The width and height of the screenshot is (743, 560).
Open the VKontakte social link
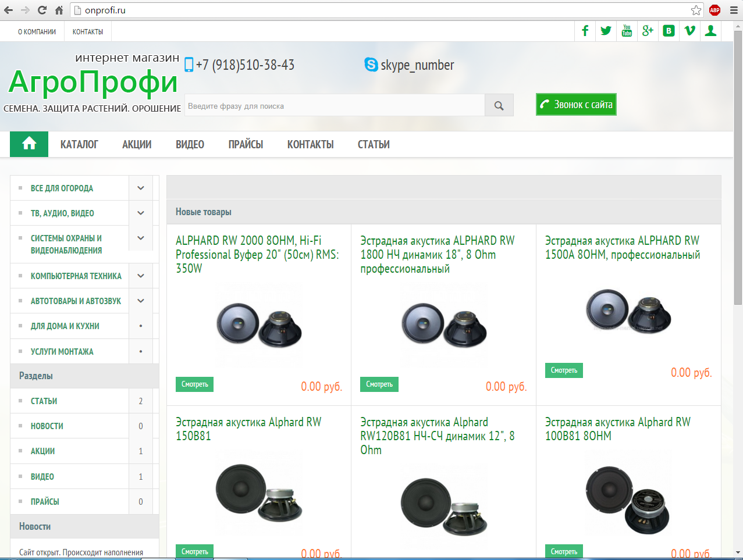(669, 31)
